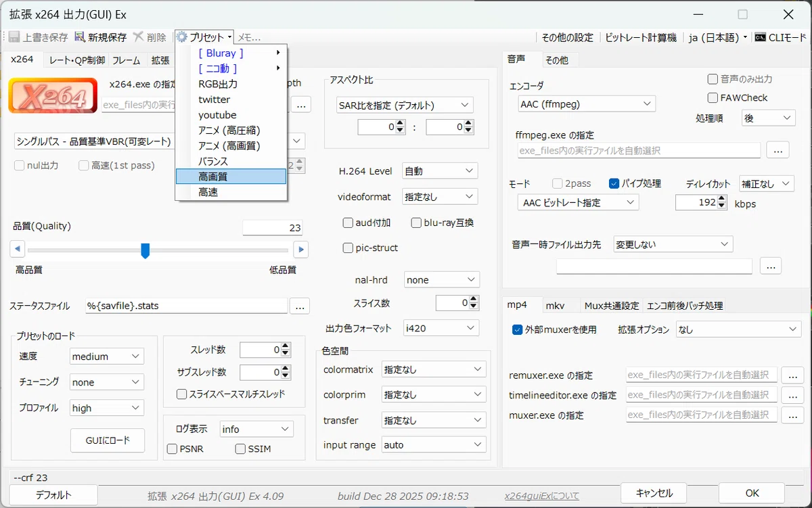Click the 上書き保存 save icon
Screen dimensions: 812x508
tap(14, 37)
